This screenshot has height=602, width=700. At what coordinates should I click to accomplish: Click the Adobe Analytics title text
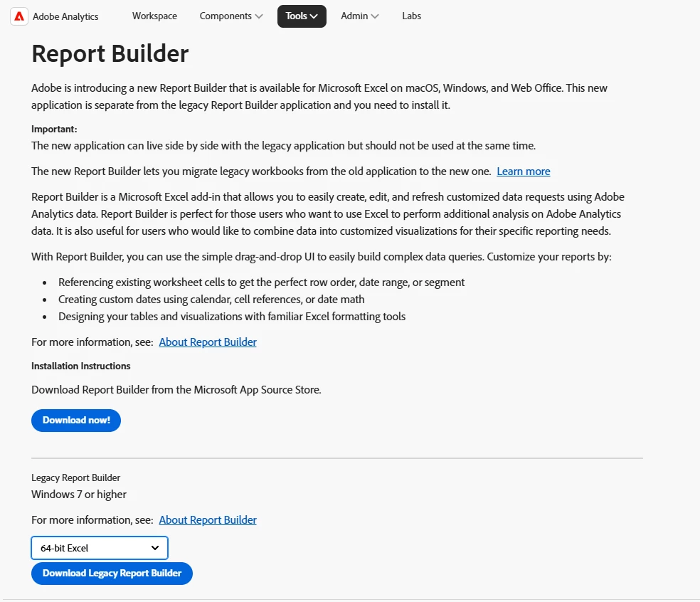[65, 16]
